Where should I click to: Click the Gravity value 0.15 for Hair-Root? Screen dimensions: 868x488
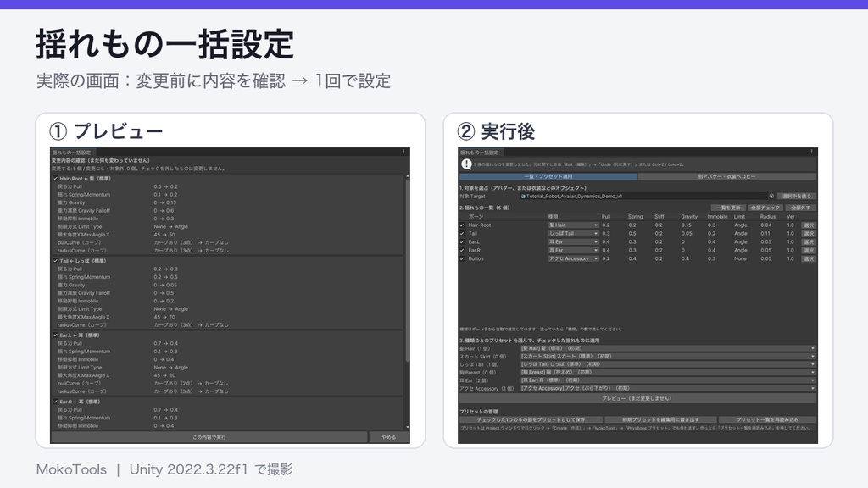[x=687, y=225]
